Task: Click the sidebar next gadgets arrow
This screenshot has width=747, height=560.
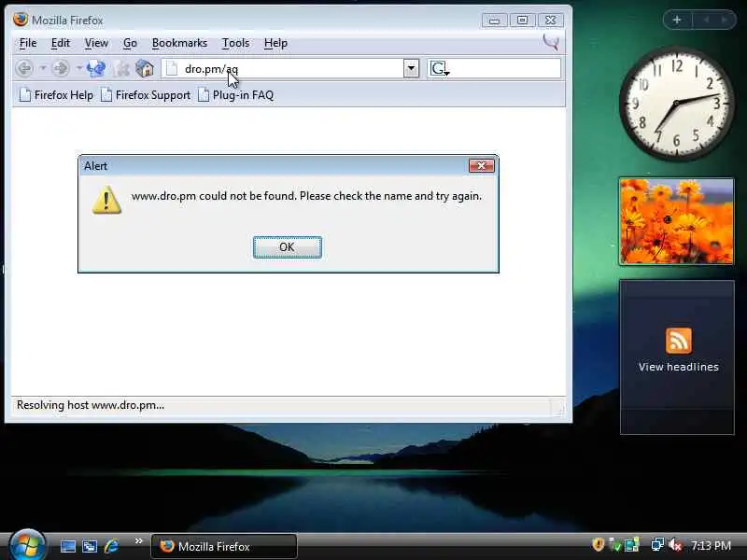Action: coord(725,20)
